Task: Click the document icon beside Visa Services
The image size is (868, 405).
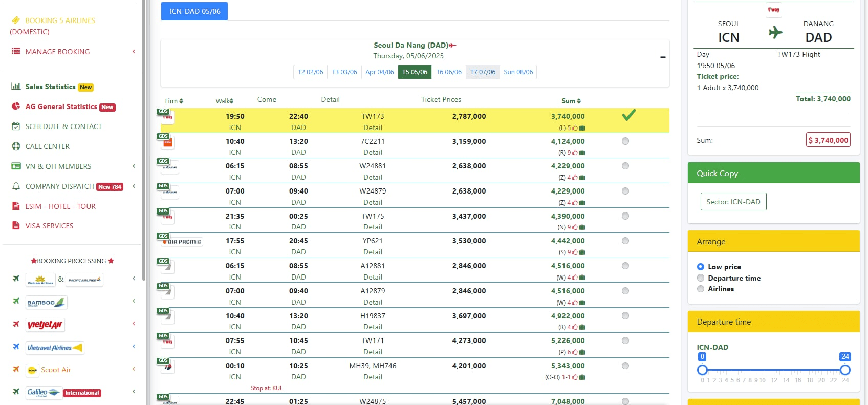Action: pyautogui.click(x=16, y=226)
